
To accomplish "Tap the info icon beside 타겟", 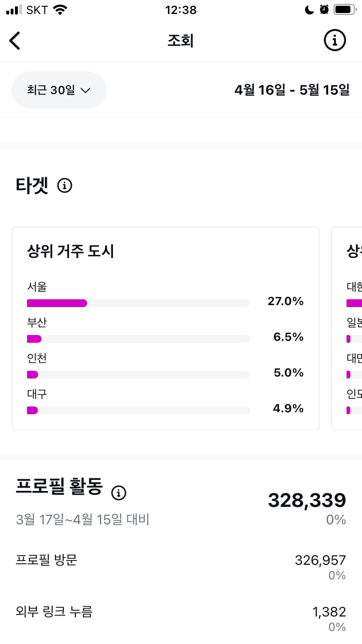I will [x=65, y=185].
